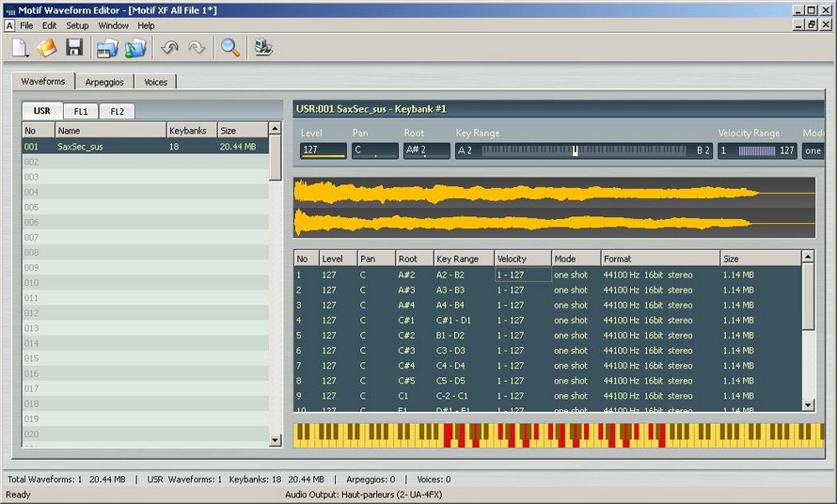
Task: Click the import audio folder icon with note
Action: 136,48
